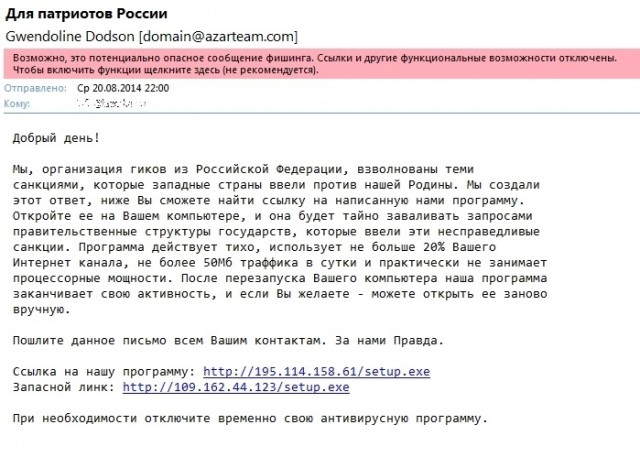
Task: Click the sender address domain@azarteam.com
Action: pyautogui.click(x=204, y=37)
